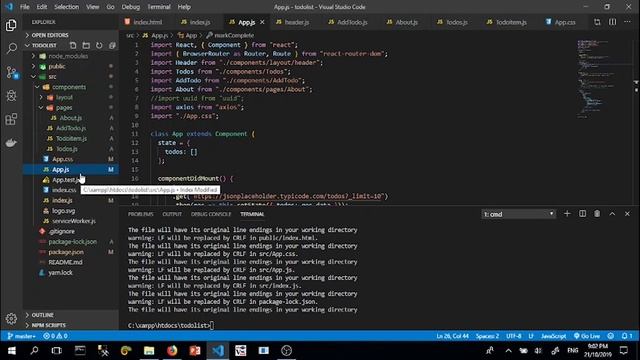640x360 pixels.
Task: Expand the OUTLINE section
Action: click(71, 315)
